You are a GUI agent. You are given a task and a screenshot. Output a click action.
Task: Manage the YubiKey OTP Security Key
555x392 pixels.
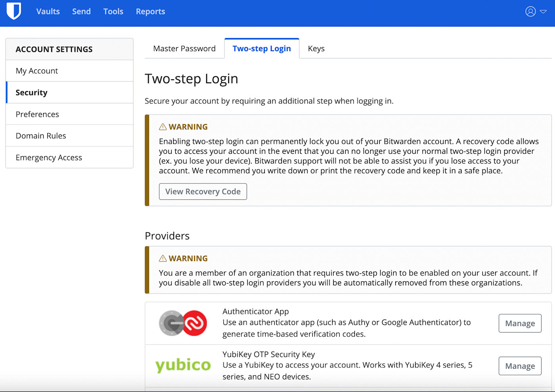pyautogui.click(x=520, y=366)
